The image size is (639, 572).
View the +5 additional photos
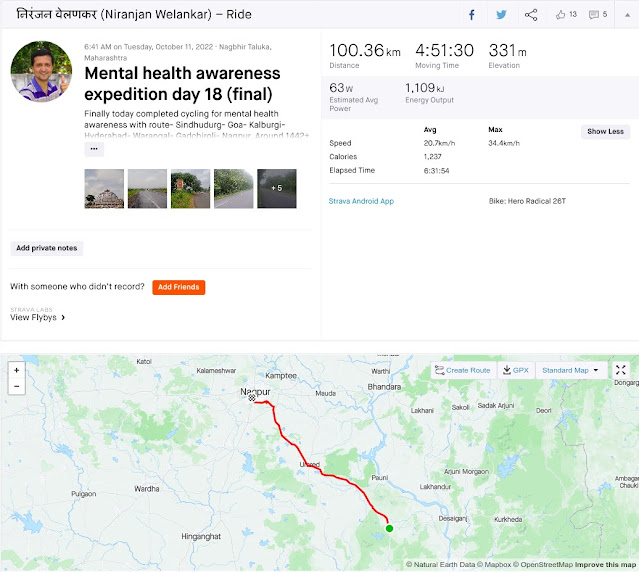coord(277,189)
